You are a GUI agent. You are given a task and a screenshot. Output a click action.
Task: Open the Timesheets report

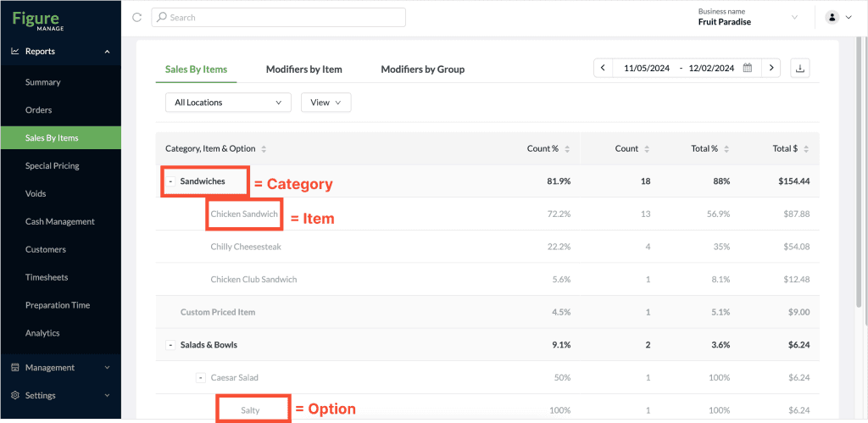pos(47,277)
